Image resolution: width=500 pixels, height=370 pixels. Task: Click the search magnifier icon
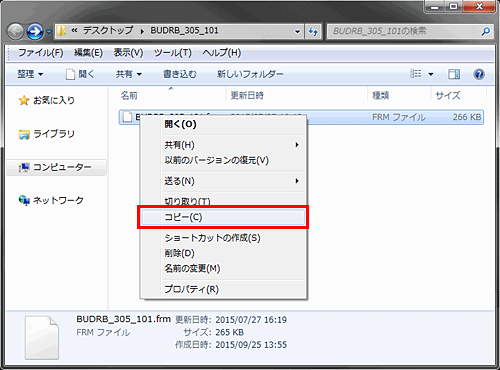[x=486, y=32]
